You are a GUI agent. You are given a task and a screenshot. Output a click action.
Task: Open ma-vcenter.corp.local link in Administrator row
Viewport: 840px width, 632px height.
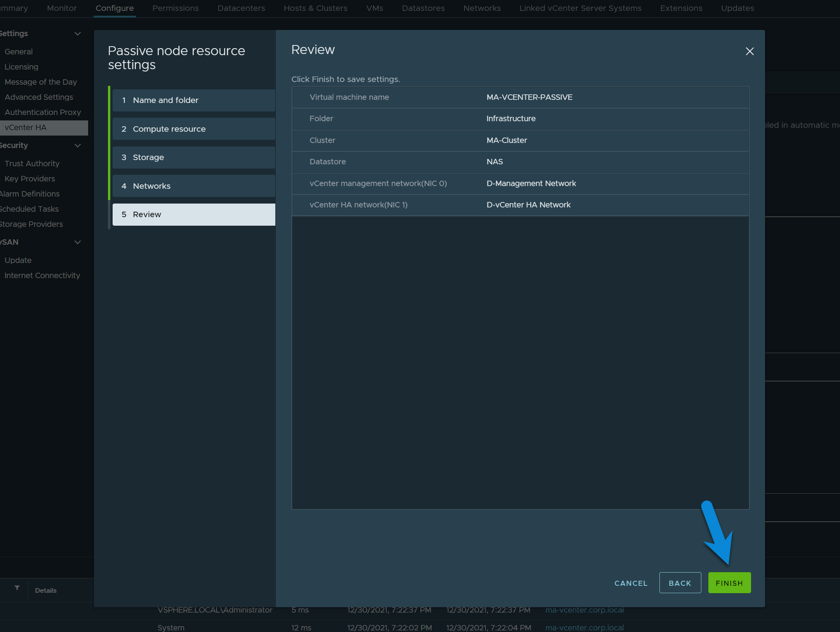coord(584,610)
